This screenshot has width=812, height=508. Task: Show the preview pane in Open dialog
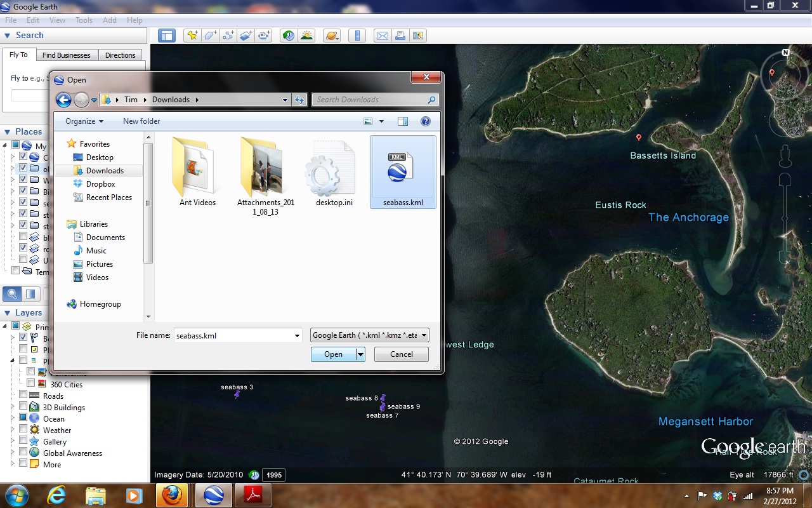[402, 121]
